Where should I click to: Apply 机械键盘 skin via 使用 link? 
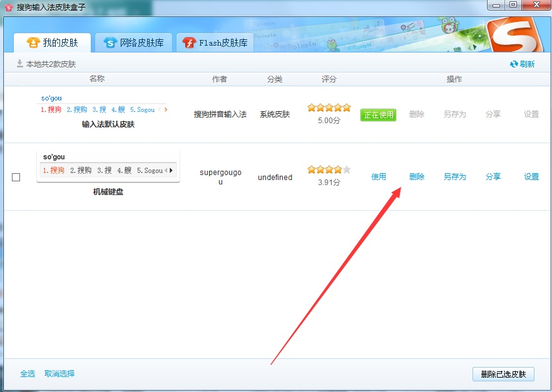(379, 177)
